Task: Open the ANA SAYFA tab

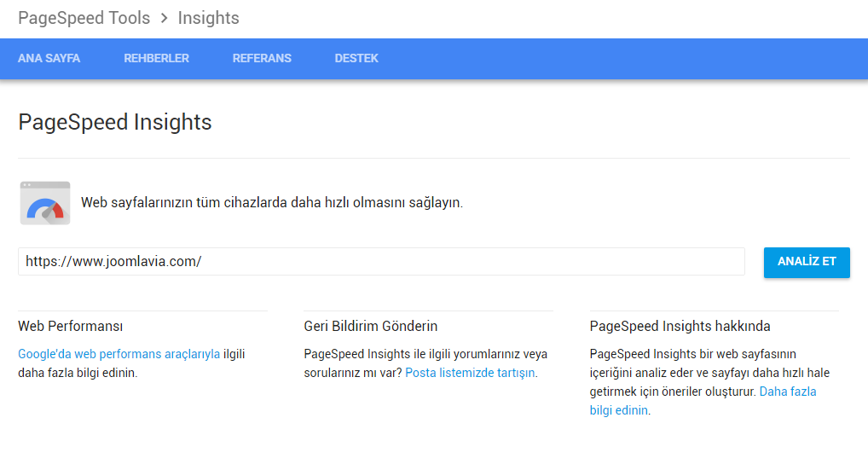Action: (x=49, y=59)
